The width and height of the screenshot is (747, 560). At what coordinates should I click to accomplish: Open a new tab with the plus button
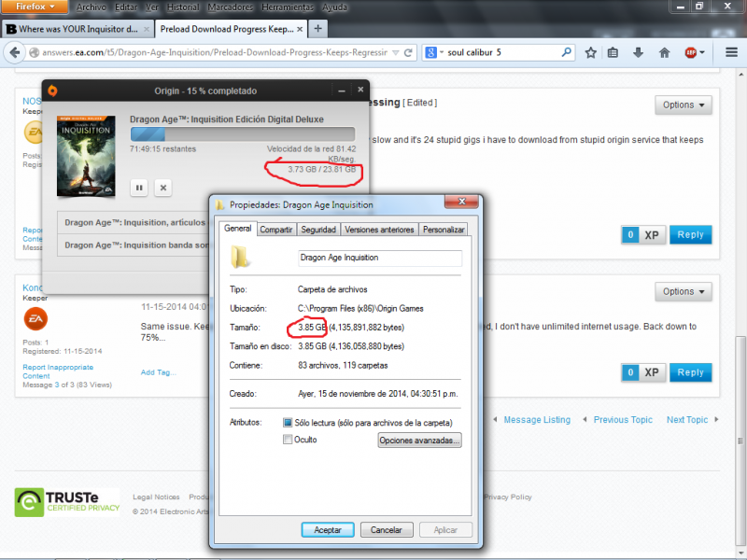tap(317, 29)
